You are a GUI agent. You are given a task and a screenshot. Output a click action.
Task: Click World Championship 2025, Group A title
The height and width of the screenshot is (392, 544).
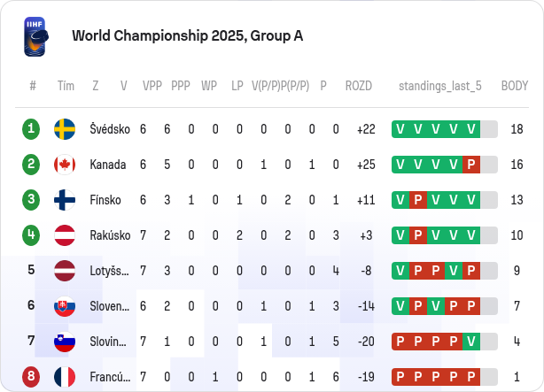pyautogui.click(x=187, y=36)
